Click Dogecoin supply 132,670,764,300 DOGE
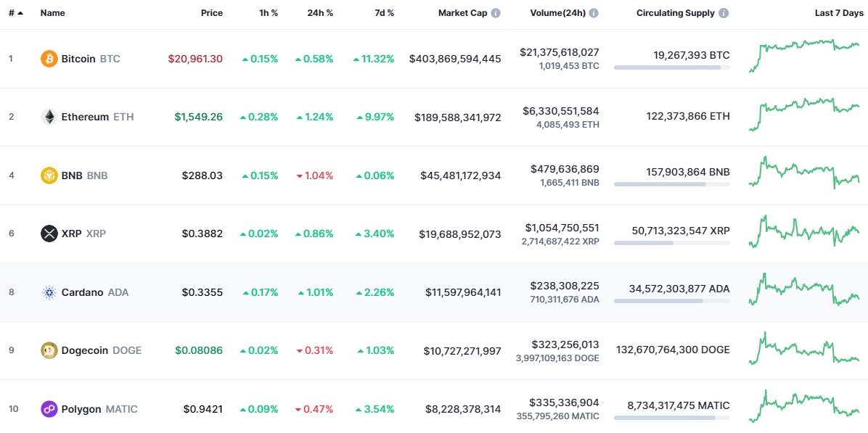The width and height of the screenshot is (868, 433). (x=673, y=350)
